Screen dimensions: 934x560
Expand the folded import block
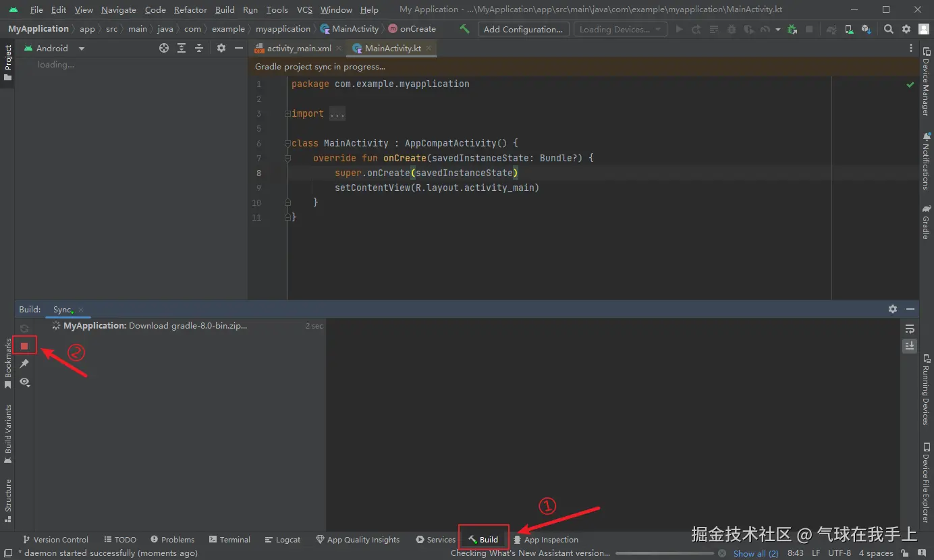tap(337, 113)
